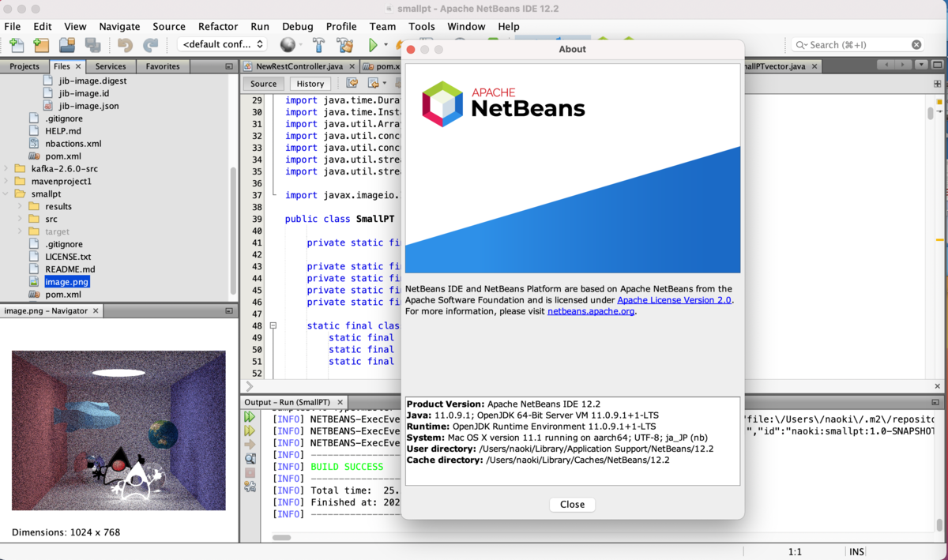This screenshot has width=948, height=560.
Task: Toggle the Source view button in editor
Action: [x=263, y=84]
